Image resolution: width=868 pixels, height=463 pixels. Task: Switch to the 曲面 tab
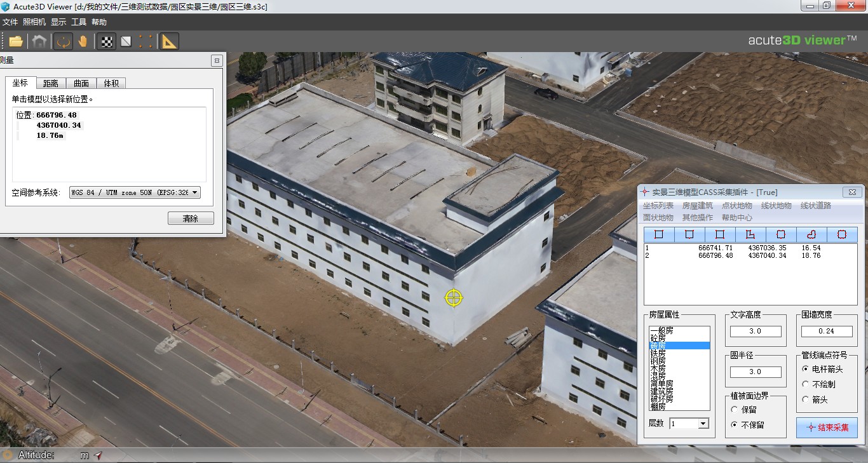pyautogui.click(x=81, y=83)
